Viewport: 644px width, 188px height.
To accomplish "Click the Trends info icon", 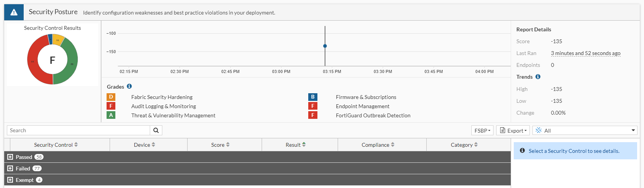I will [538, 77].
